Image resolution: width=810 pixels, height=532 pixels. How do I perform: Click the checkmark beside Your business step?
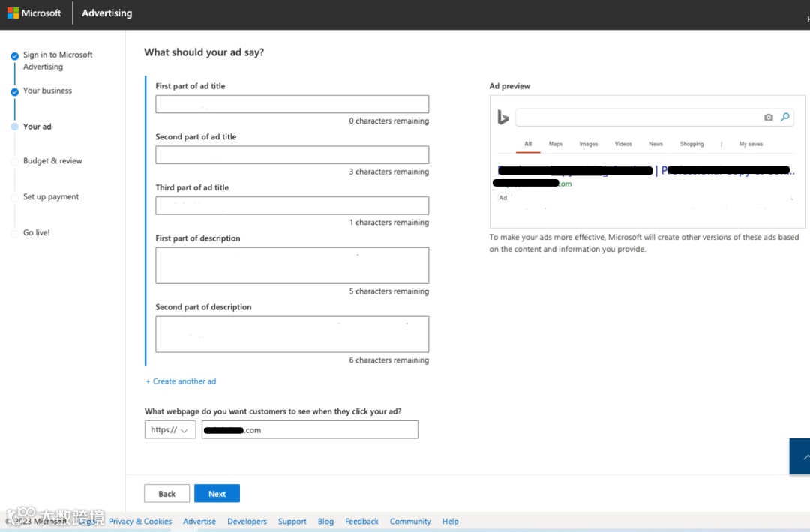pyautogui.click(x=15, y=92)
